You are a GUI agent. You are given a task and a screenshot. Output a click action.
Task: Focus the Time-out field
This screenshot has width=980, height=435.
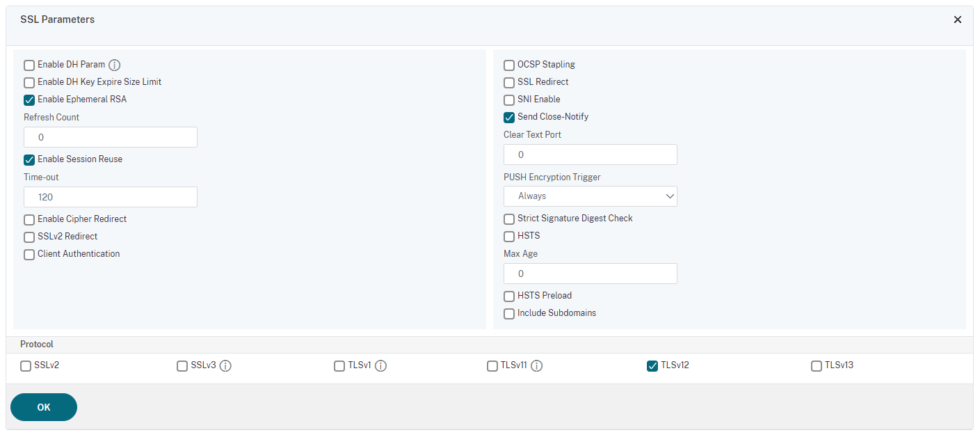(x=111, y=197)
